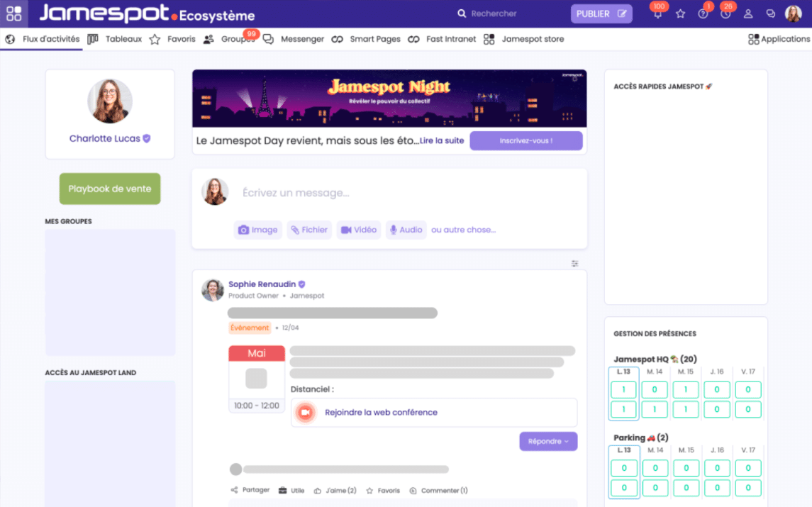
Task: Open the Applications menu on the right
Action: pyautogui.click(x=779, y=40)
